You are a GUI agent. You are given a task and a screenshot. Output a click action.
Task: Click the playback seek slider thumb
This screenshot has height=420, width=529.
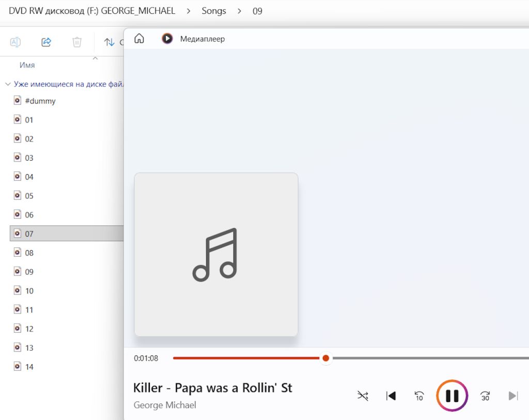(325, 358)
